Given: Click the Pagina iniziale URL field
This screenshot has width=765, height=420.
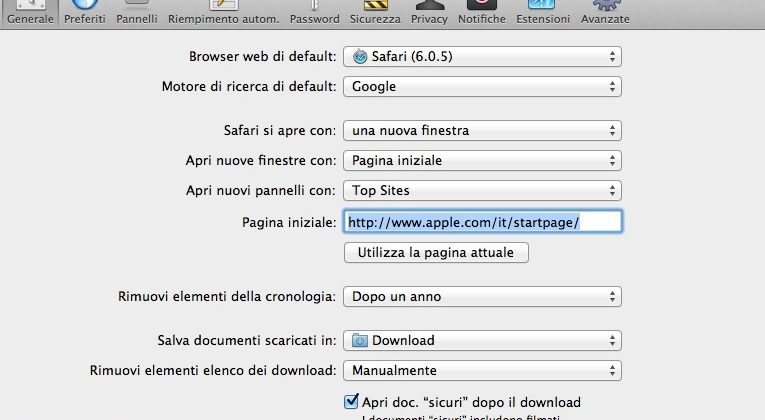Looking at the screenshot, I should point(482,221).
